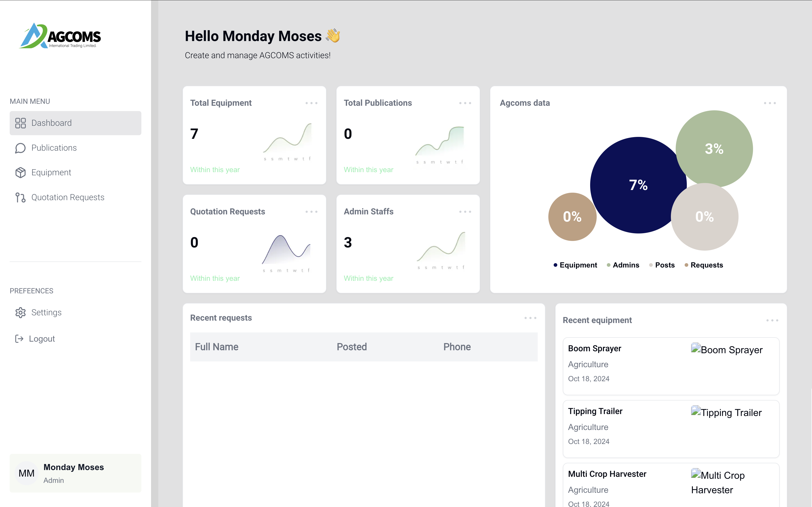This screenshot has width=812, height=507.
Task: Toggle Requests legend entry in chart
Action: pos(704,265)
